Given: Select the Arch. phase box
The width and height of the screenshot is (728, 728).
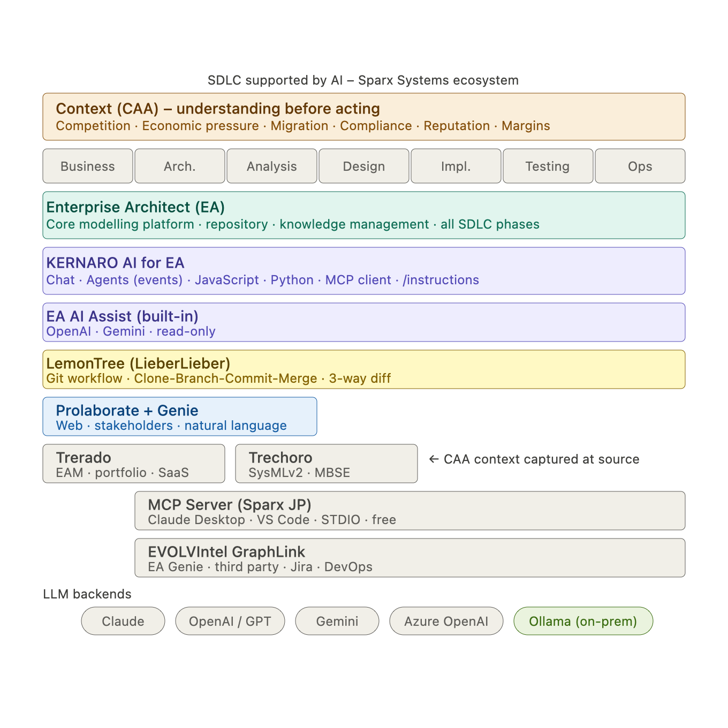Looking at the screenshot, I should (x=180, y=166).
